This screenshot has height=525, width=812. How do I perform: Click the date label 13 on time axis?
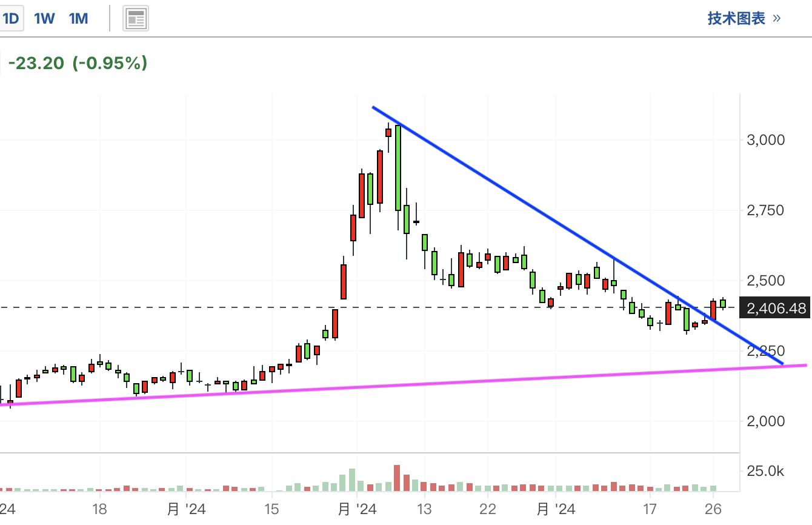point(424,508)
